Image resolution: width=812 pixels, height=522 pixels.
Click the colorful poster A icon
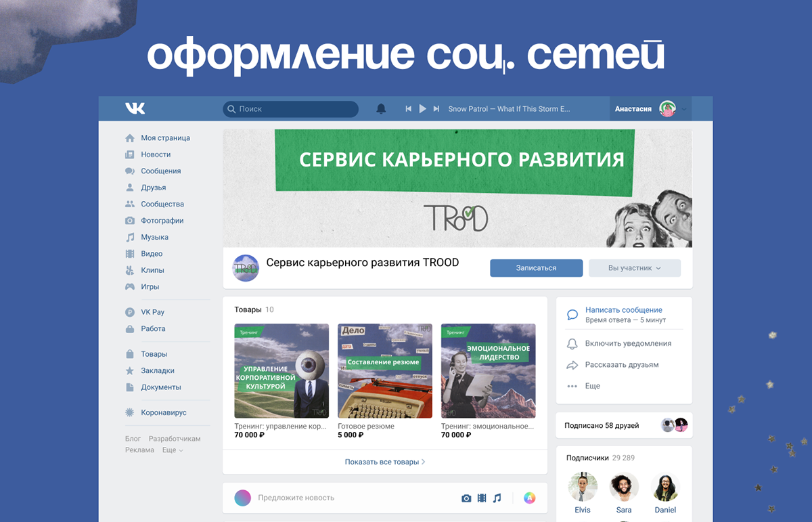(530, 498)
